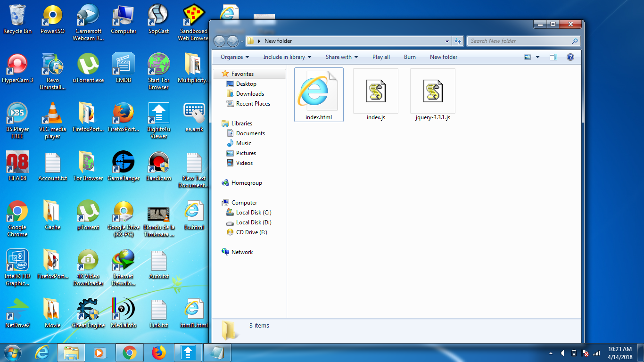Select the index.js script file
644x362 pixels.
tap(376, 94)
